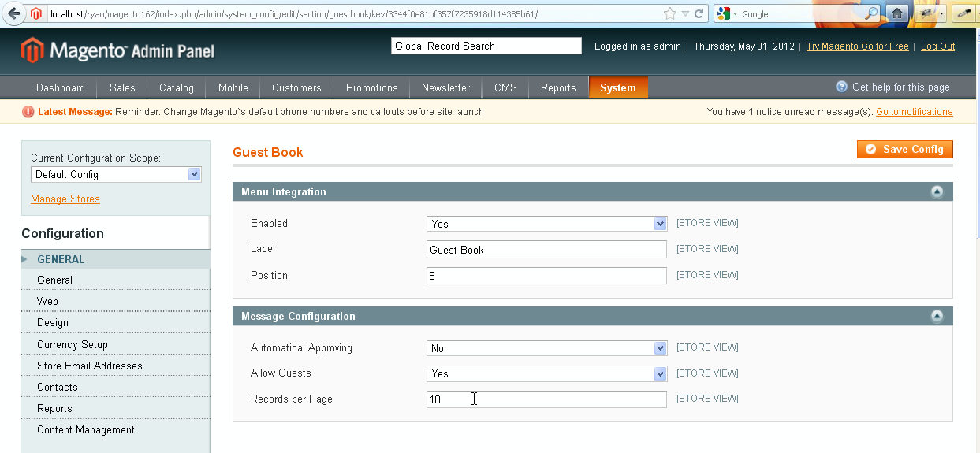Collapse the Menu Integration section
980x453 pixels.
coord(937,191)
